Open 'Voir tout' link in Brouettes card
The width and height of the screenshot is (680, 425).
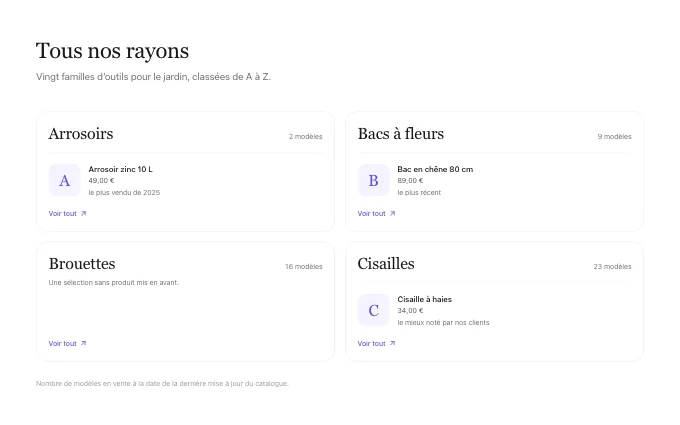pos(68,343)
